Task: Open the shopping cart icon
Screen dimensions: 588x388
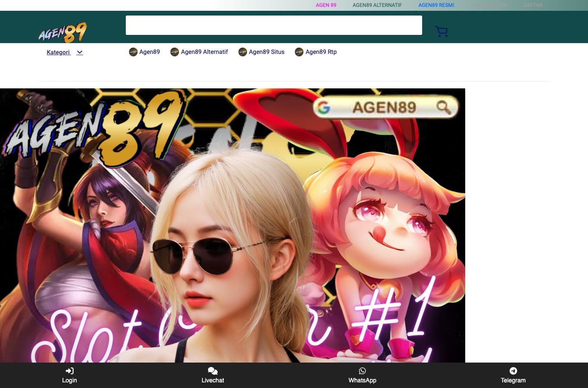Action: (442, 31)
